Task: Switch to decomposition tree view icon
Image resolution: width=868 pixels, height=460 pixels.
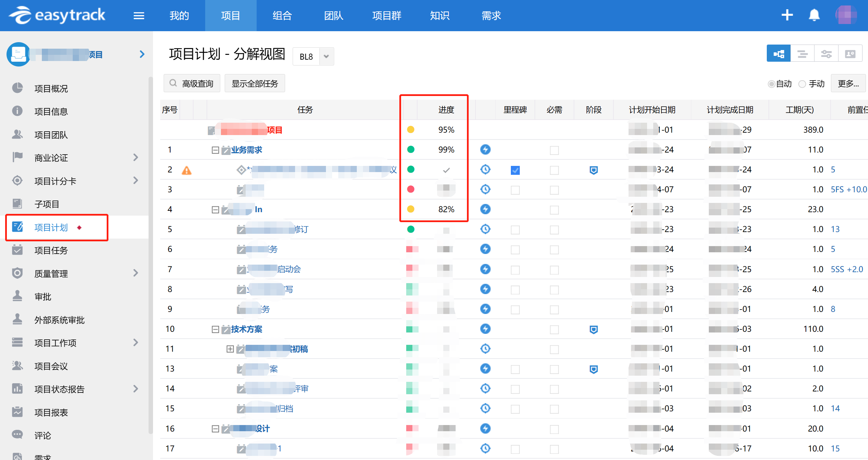Action: [778, 54]
